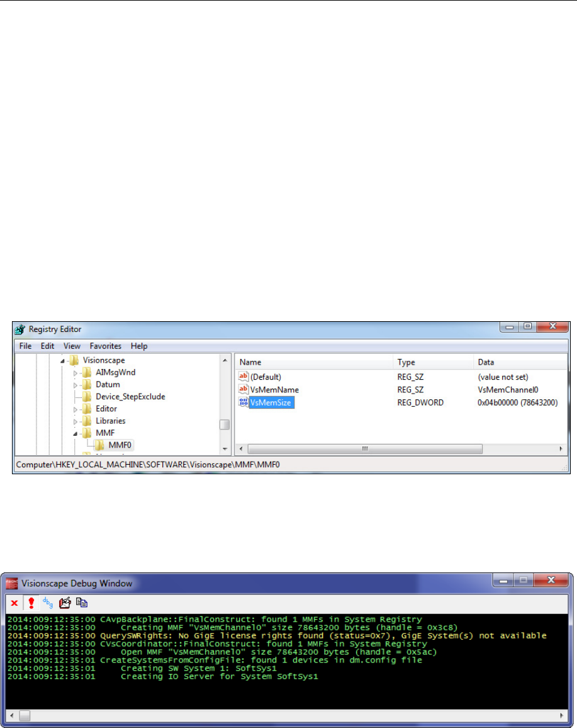Open the Edit menu in Registry Editor

[47, 346]
